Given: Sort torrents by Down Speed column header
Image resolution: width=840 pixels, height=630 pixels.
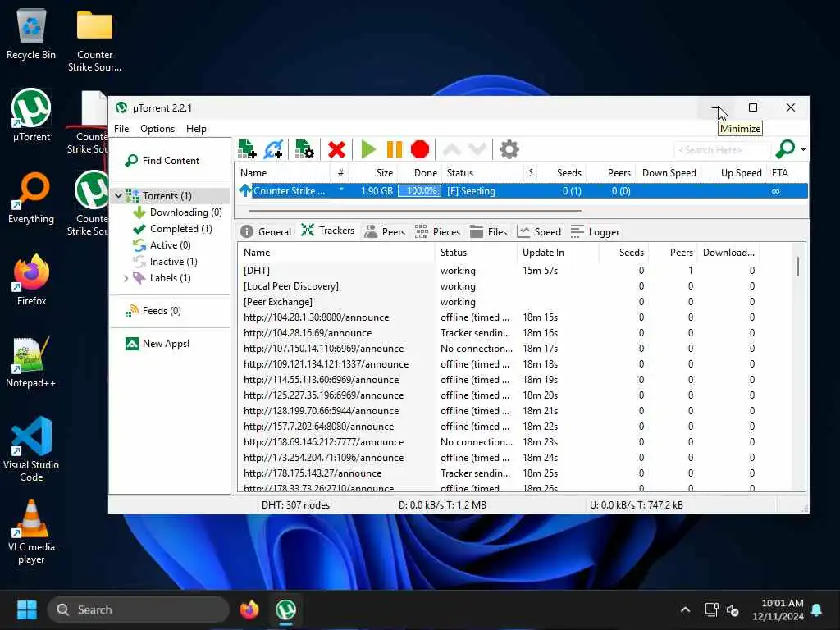Looking at the screenshot, I should coord(669,173).
